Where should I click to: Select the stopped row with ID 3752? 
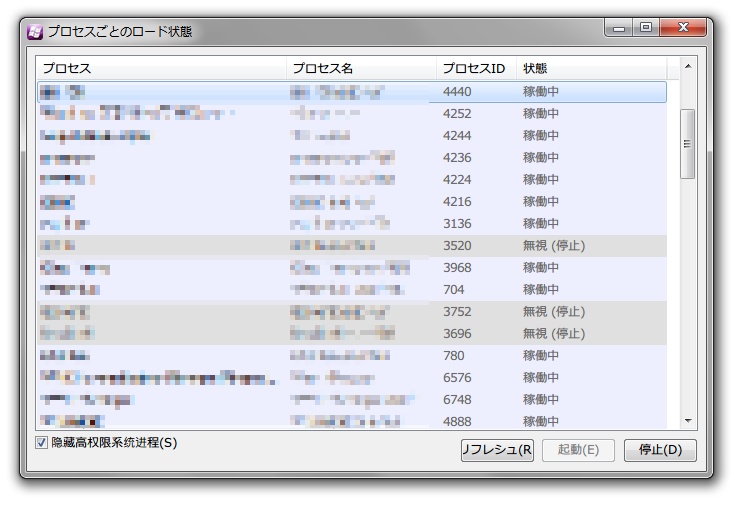tap(352, 312)
